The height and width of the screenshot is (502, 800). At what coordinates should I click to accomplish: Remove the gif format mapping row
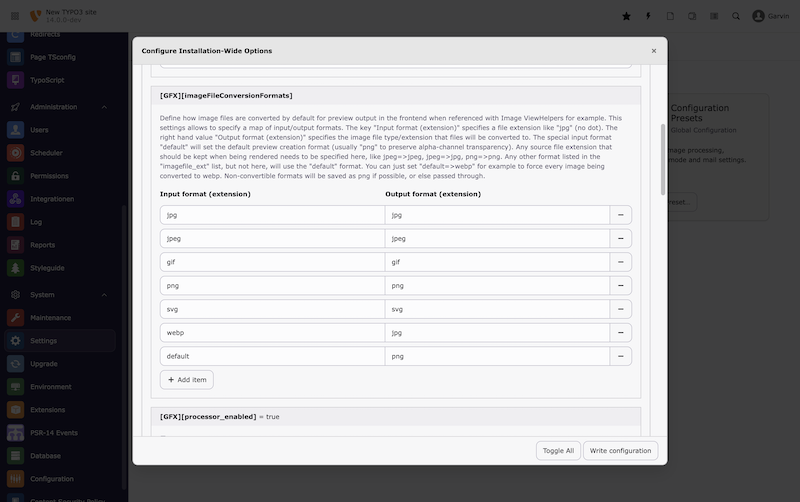tap(621, 262)
